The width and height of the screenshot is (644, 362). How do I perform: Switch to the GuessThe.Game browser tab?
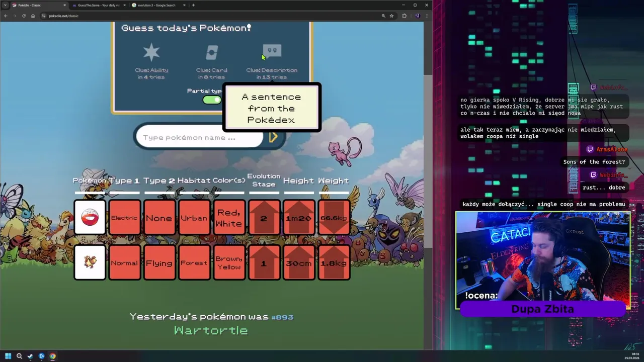coord(98,5)
